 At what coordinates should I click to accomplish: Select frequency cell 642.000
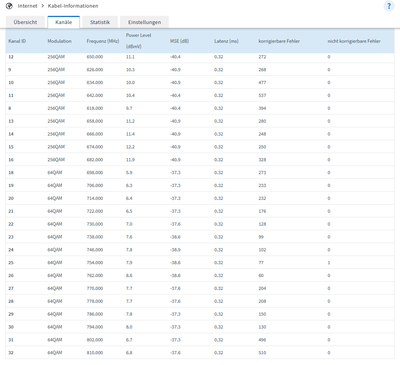(95, 95)
